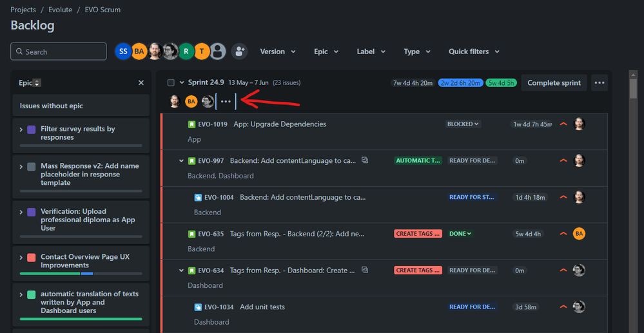Expand the automatic translation epic
The width and height of the screenshot is (644, 333).
(x=21, y=294)
